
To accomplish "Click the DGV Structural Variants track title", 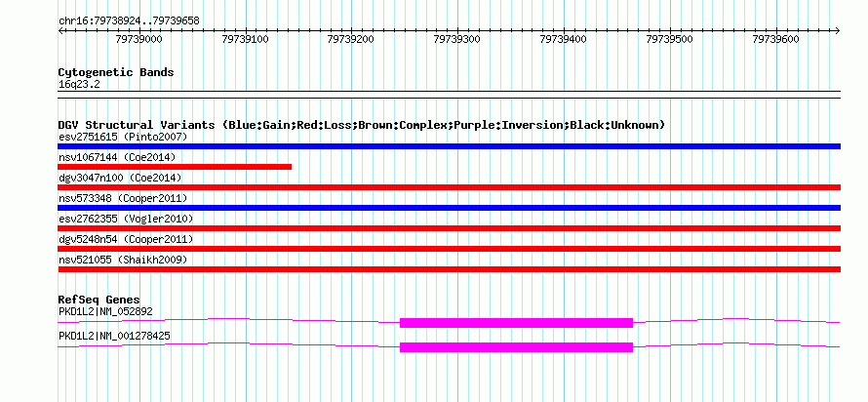I will [x=361, y=125].
